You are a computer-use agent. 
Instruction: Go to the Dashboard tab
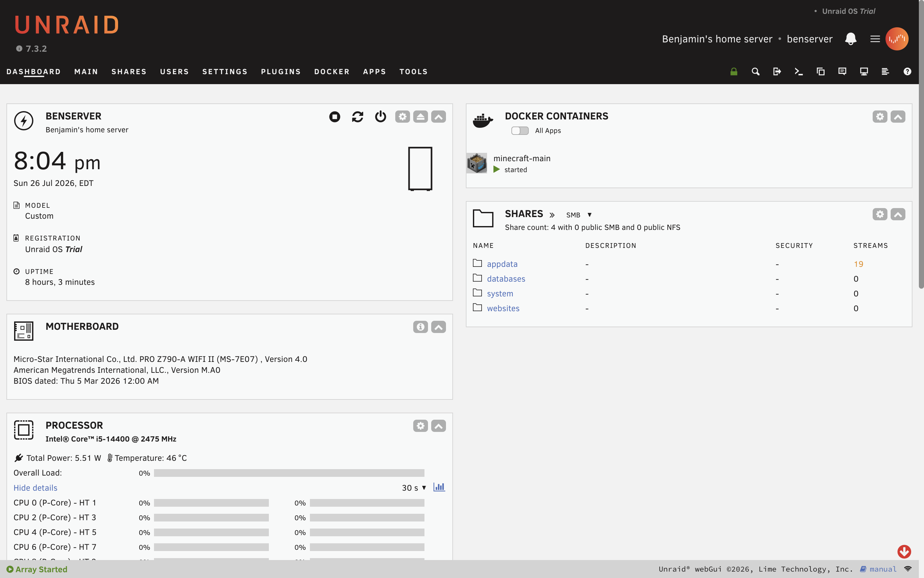pos(34,72)
